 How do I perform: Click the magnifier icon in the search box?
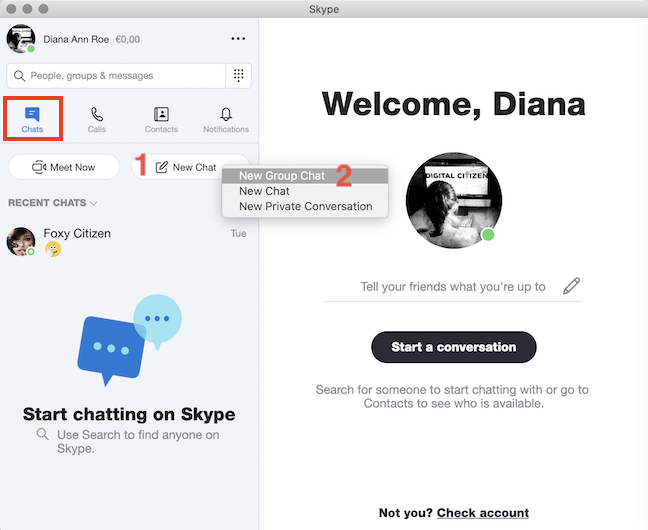tap(19, 76)
